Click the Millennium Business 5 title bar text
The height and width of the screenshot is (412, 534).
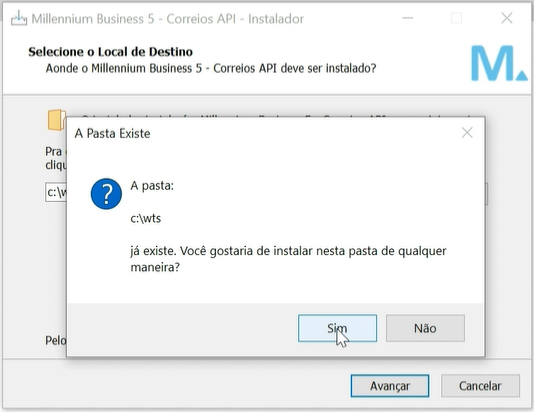[168, 19]
